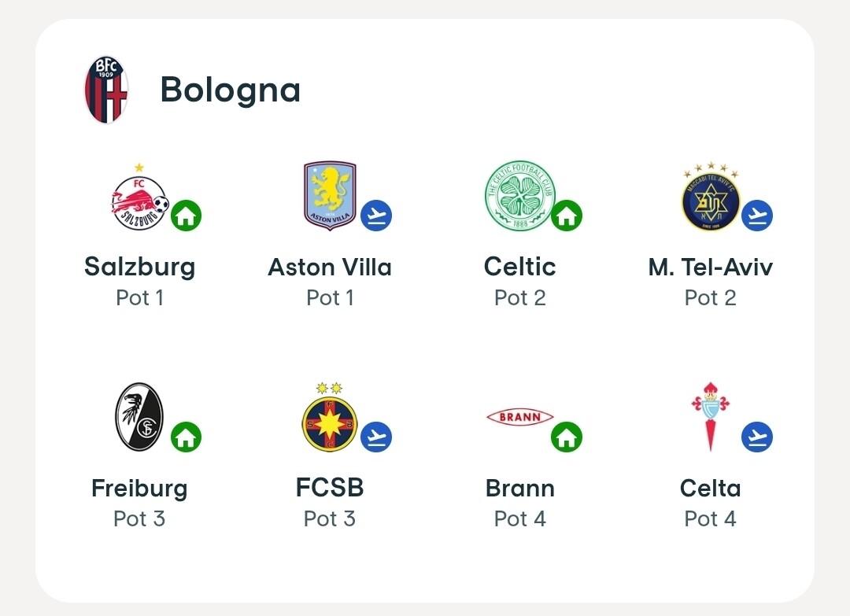Click the Aston Villa team name
Screen dimensions: 850x616
pyautogui.click(x=330, y=267)
